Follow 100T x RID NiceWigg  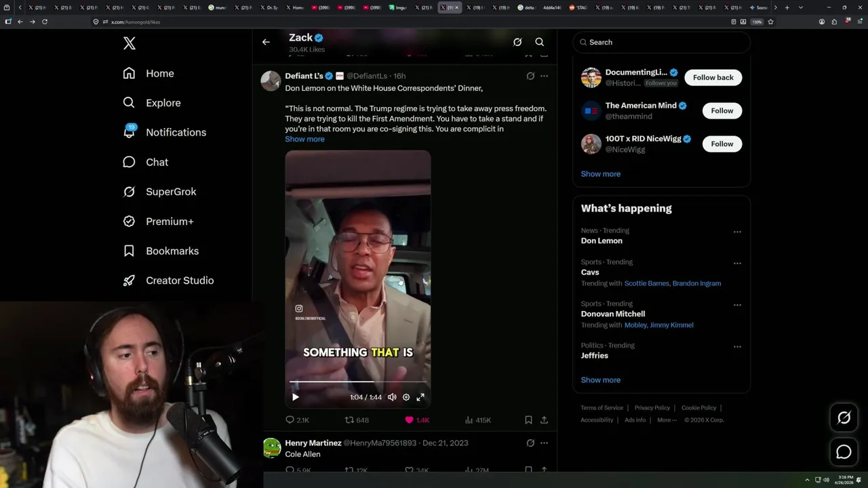722,144
